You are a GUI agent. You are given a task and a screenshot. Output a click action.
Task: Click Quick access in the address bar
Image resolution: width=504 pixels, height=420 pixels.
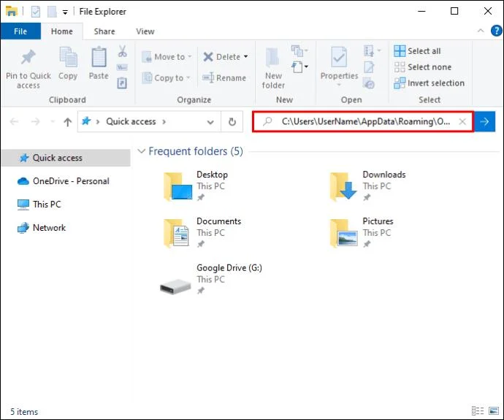(131, 121)
